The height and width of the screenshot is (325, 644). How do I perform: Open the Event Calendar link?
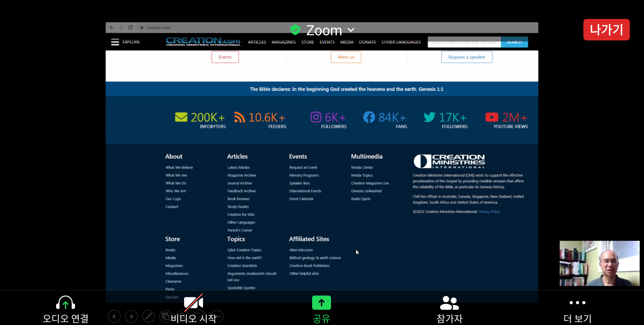(x=301, y=199)
